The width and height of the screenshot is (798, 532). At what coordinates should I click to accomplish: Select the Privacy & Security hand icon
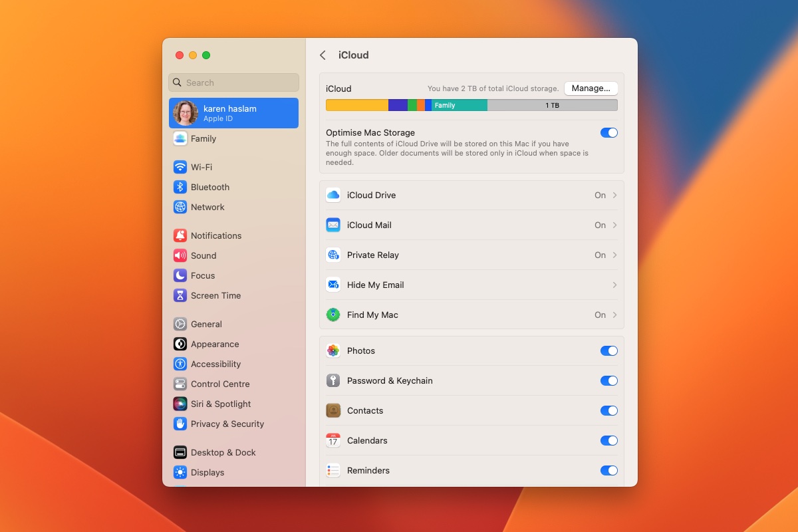[180, 424]
